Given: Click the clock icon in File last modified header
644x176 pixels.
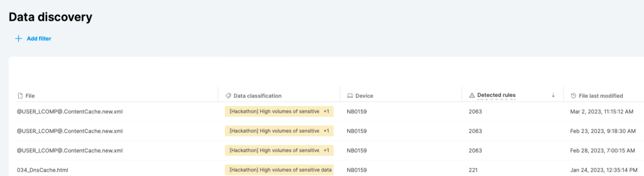Looking at the screenshot, I should point(573,96).
